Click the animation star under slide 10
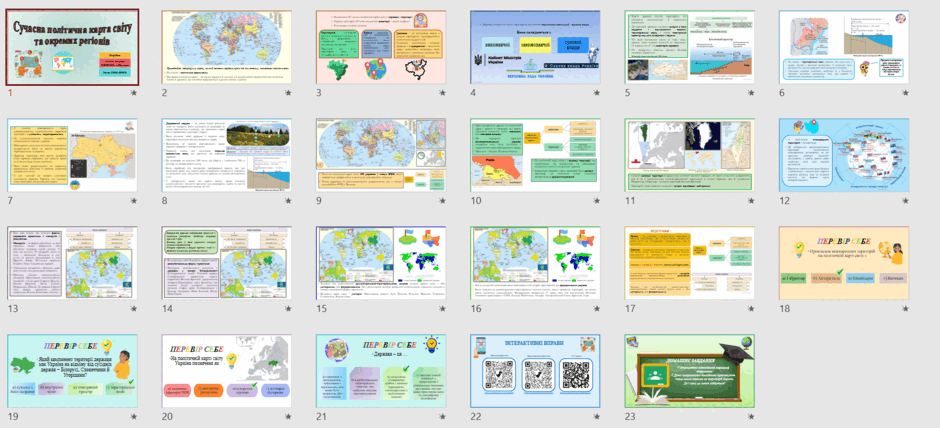The height and width of the screenshot is (428, 940). point(596,201)
